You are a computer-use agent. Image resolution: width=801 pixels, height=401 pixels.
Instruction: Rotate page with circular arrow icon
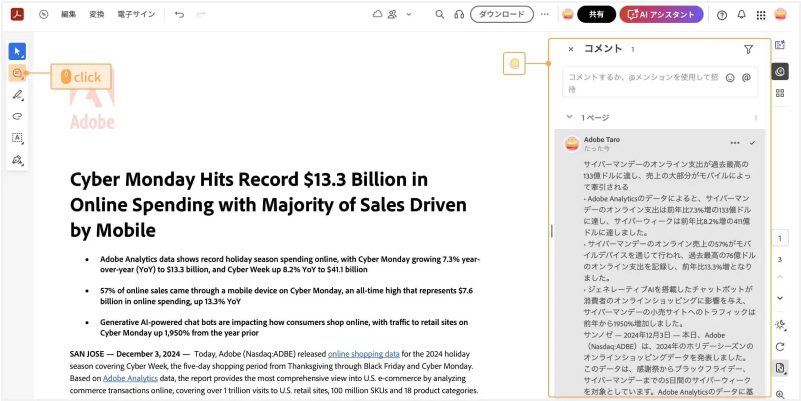[780, 347]
